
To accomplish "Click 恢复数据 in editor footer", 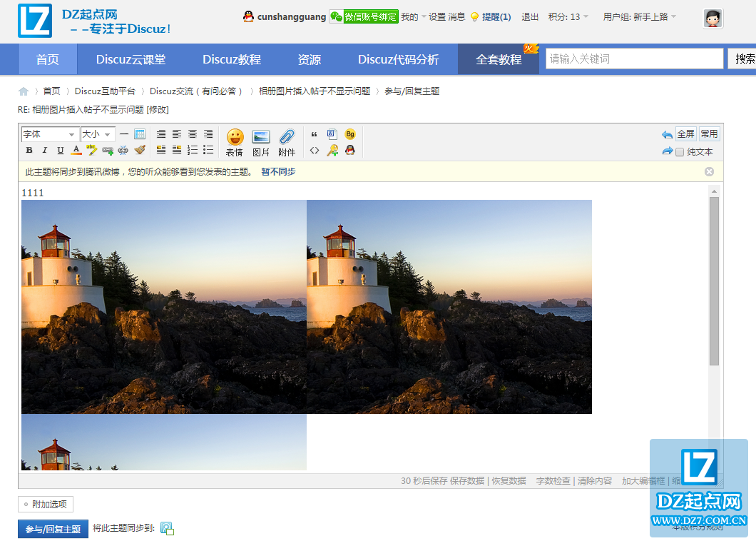I will (509, 481).
